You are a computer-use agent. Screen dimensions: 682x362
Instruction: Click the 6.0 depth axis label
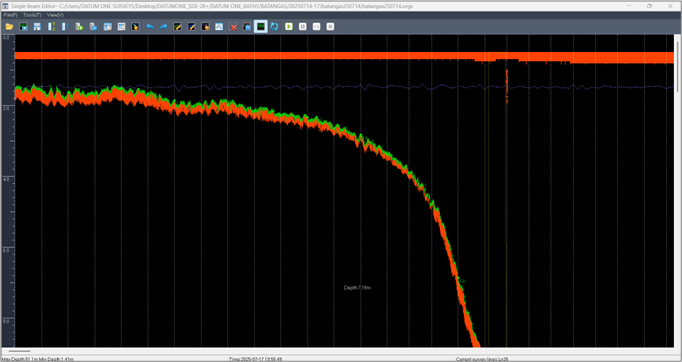6,250
